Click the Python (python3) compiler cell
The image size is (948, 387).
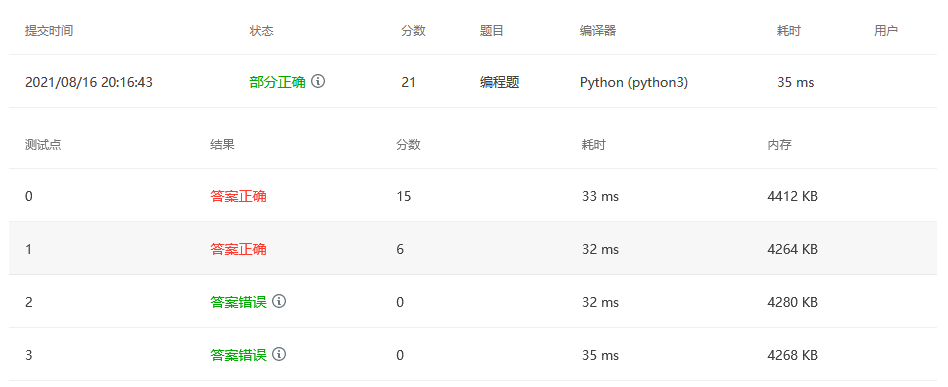click(x=634, y=82)
